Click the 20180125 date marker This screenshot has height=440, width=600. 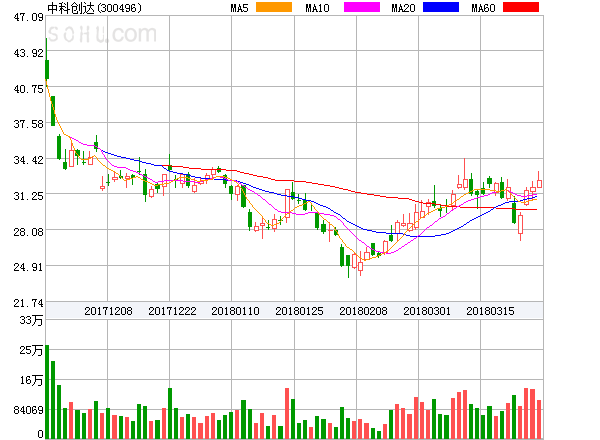coord(299,311)
